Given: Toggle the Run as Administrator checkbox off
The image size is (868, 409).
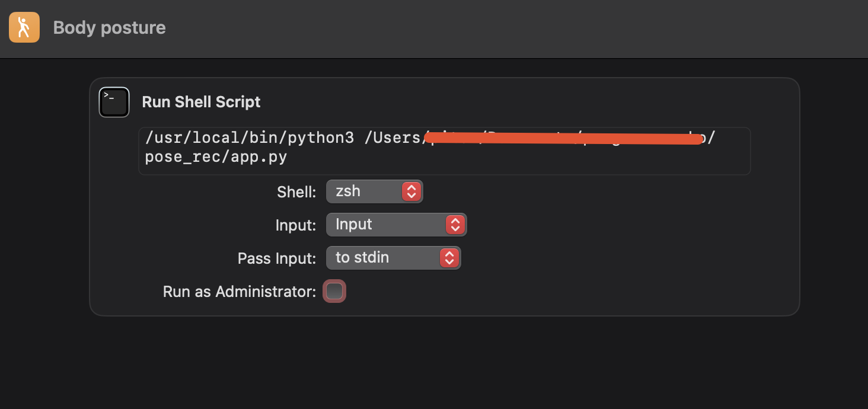Looking at the screenshot, I should click(x=334, y=291).
